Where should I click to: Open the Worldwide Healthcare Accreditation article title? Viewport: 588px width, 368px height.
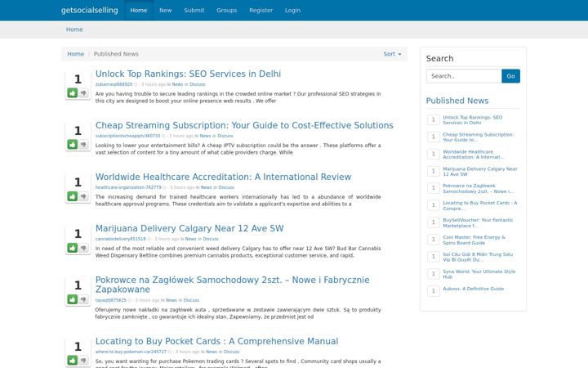click(223, 177)
